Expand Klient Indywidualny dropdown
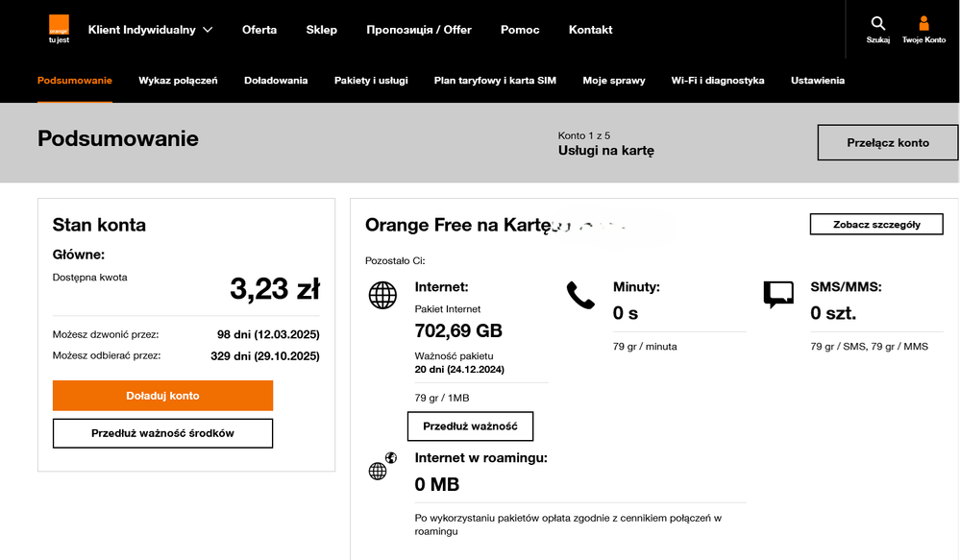 tap(150, 30)
